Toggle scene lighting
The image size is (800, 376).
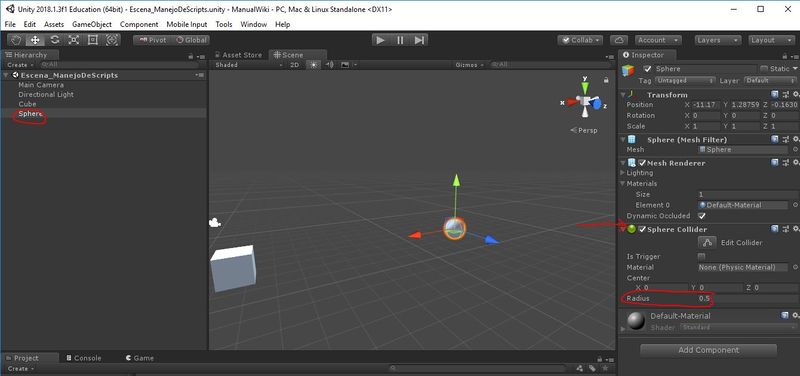pos(313,65)
